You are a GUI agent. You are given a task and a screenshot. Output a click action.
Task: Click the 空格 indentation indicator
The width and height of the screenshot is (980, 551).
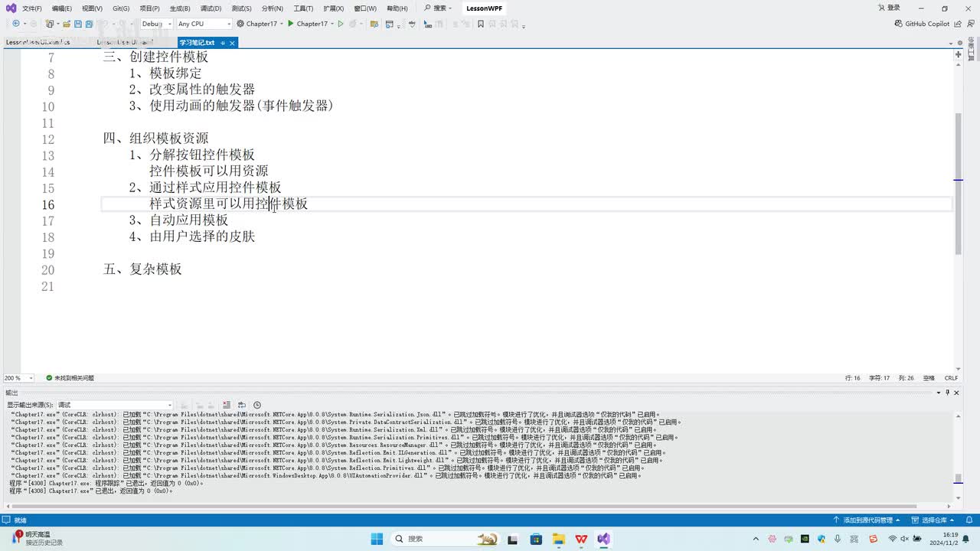tap(929, 378)
